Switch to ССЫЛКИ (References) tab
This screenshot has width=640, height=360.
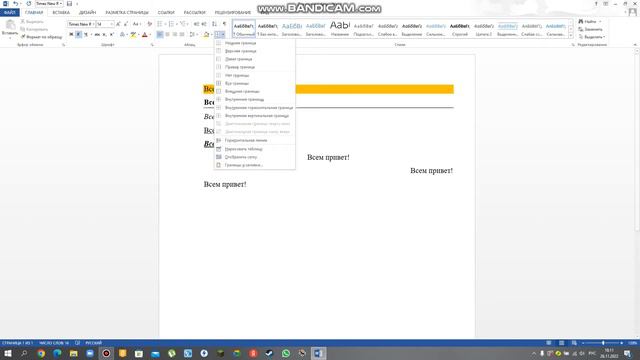(x=166, y=13)
